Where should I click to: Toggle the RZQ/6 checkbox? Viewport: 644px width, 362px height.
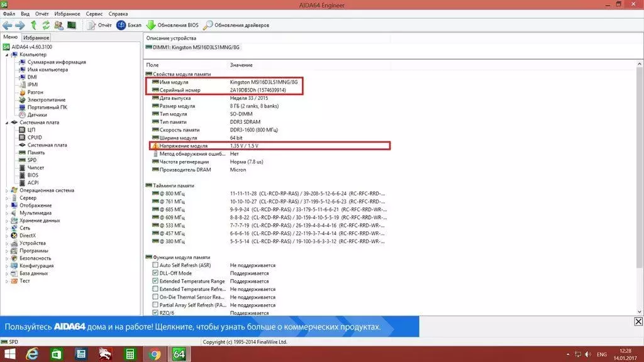155,313
